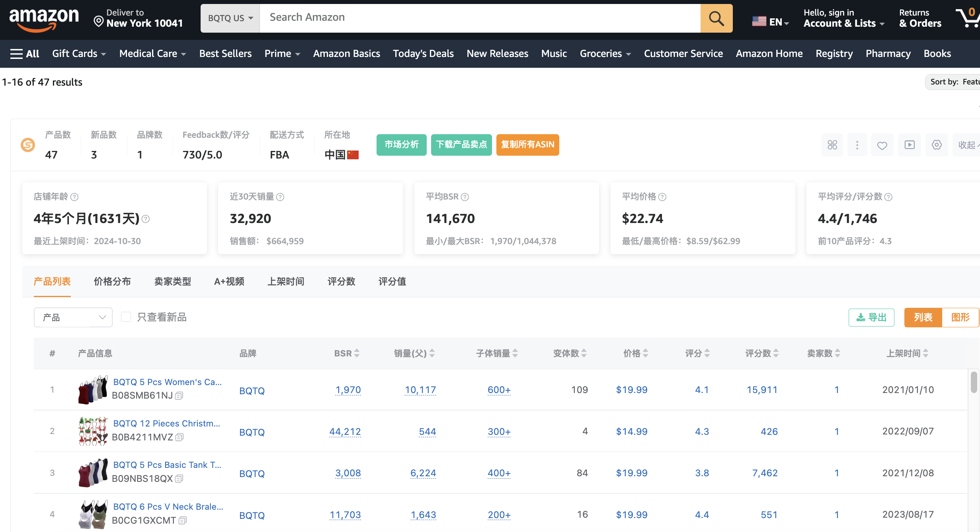The height and width of the screenshot is (532, 980).
Task: Click help icon next to 平均评分/评分数
Action: coord(888,197)
